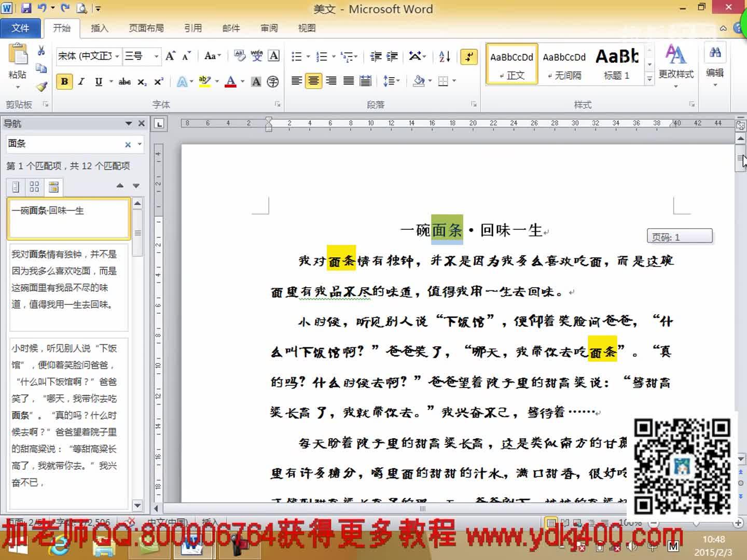Click 更改样式 in the Styles group
747x560 pixels.
click(676, 62)
